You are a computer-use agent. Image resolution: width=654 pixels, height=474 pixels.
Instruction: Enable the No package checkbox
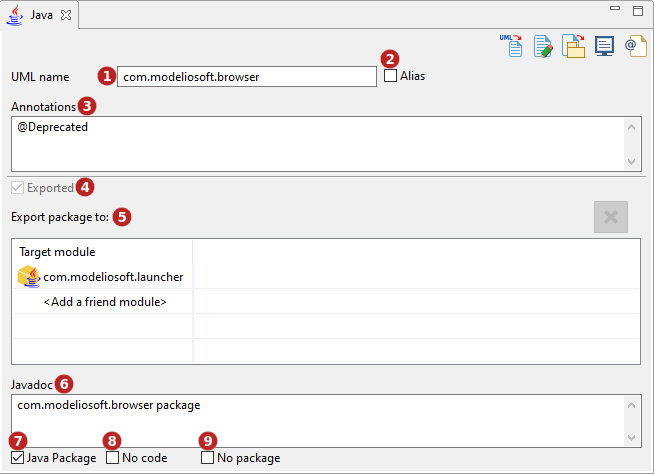[x=207, y=458]
